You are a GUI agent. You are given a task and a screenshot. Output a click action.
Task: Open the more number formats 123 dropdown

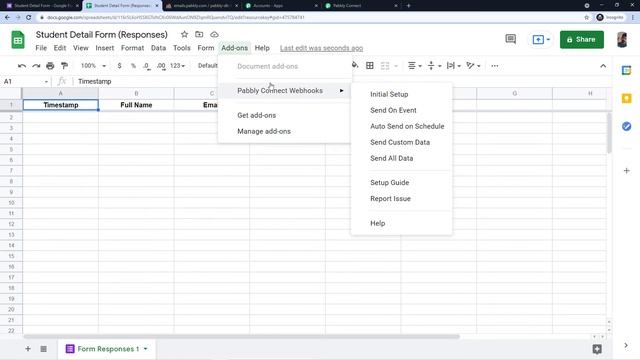pos(178,66)
